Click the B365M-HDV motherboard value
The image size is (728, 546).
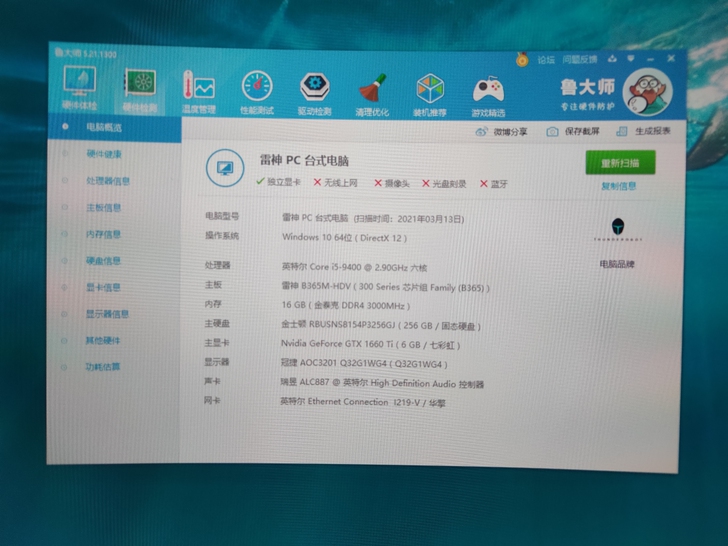[385, 287]
